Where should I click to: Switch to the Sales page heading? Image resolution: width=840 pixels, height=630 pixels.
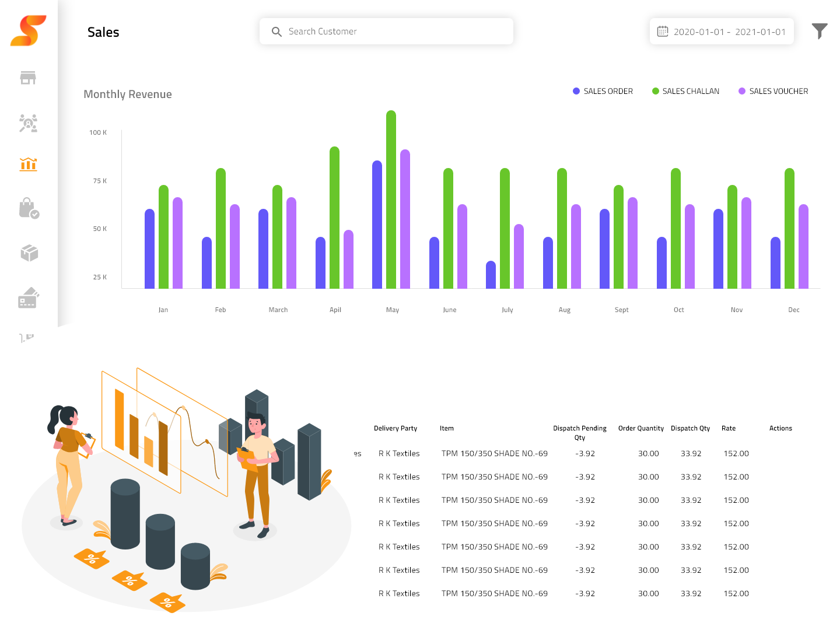click(103, 32)
